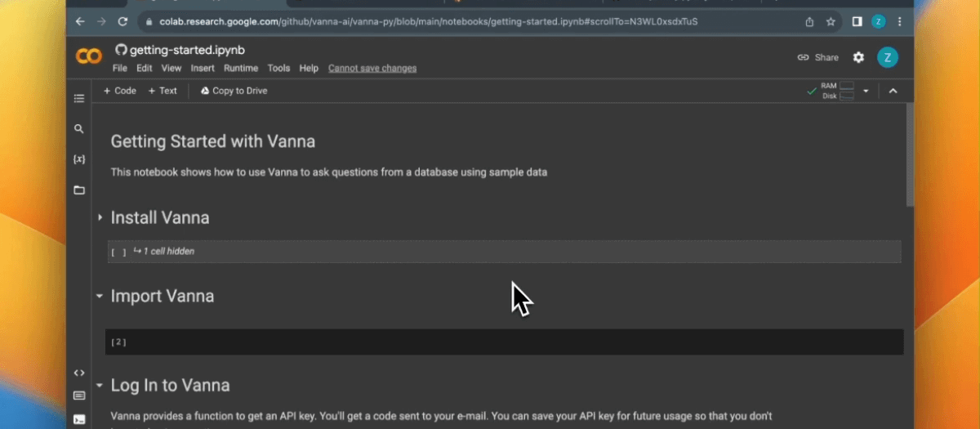
Task: Open the code snippets panel
Action: [79, 373]
